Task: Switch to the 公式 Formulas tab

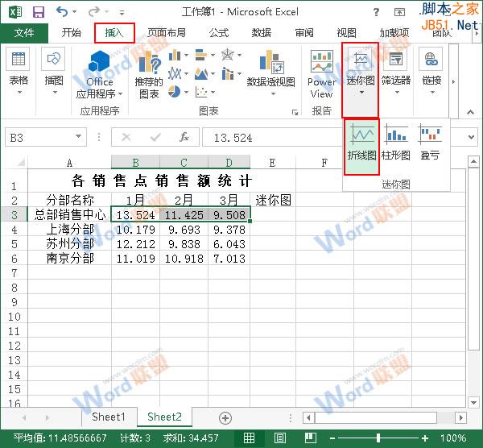Action: pos(219,33)
